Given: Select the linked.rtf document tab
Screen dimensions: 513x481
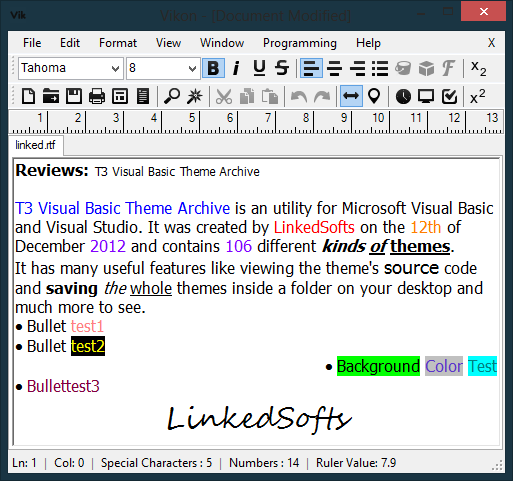Looking at the screenshot, I should [x=35, y=145].
